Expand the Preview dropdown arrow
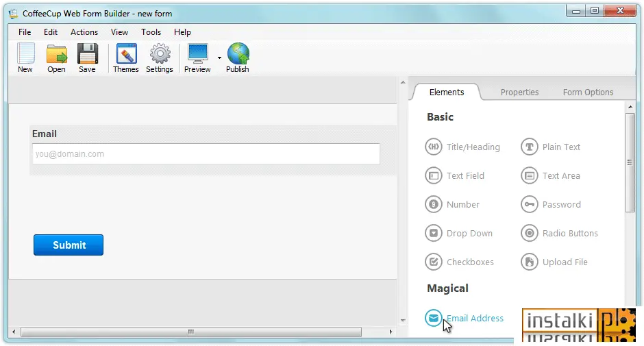 point(219,58)
